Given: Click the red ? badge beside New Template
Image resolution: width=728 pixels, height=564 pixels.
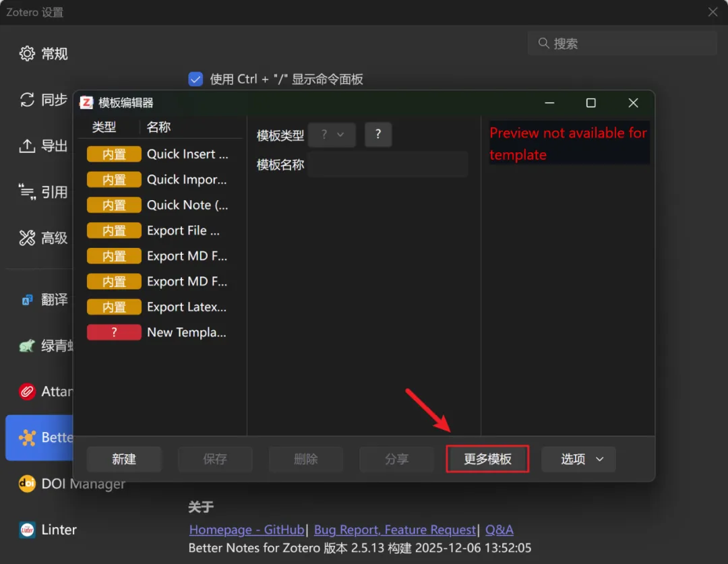Looking at the screenshot, I should pos(114,332).
